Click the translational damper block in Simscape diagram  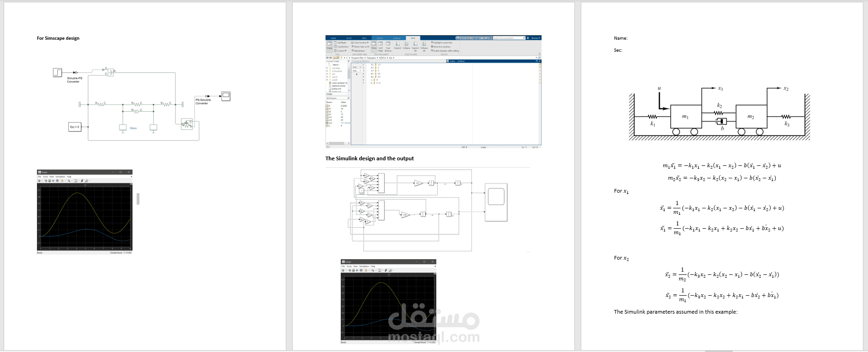(135, 110)
